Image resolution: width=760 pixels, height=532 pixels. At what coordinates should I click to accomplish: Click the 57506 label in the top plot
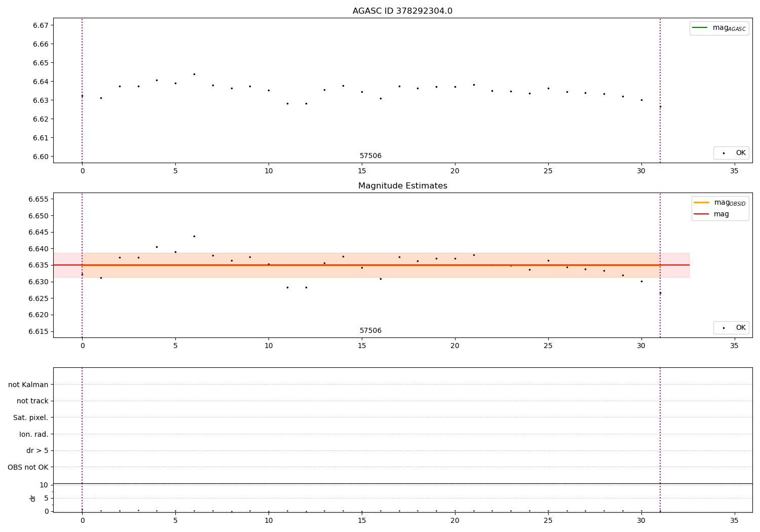[370, 156]
